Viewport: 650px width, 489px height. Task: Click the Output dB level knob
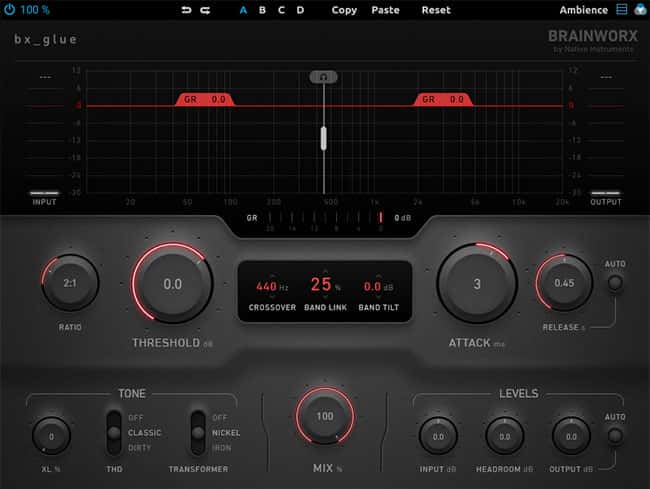571,436
